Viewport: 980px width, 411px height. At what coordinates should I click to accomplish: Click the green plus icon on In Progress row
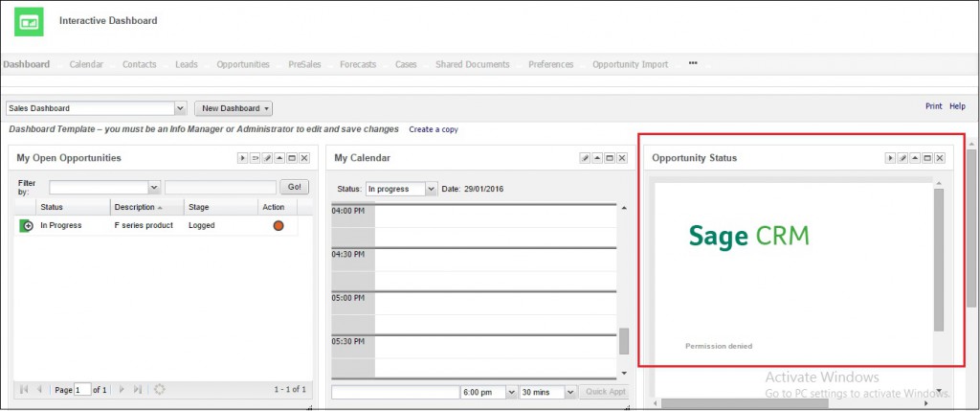click(x=26, y=226)
